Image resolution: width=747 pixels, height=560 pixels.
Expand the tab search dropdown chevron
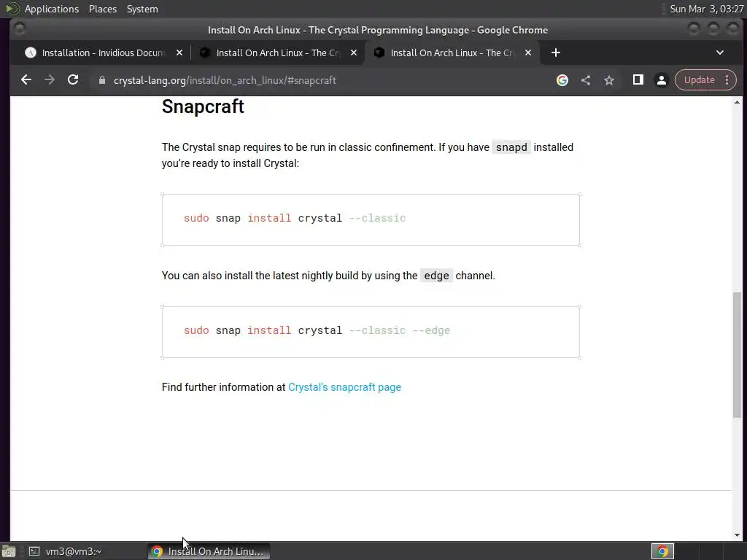coord(720,52)
